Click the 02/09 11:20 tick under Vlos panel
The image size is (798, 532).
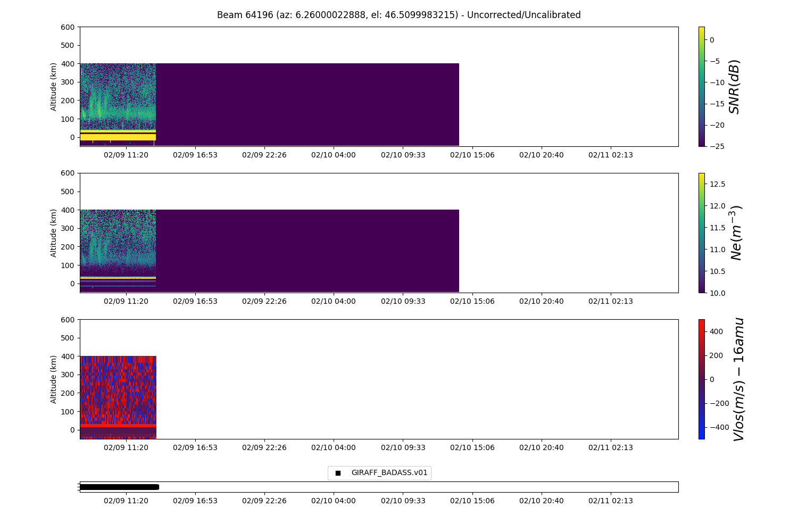click(x=126, y=447)
